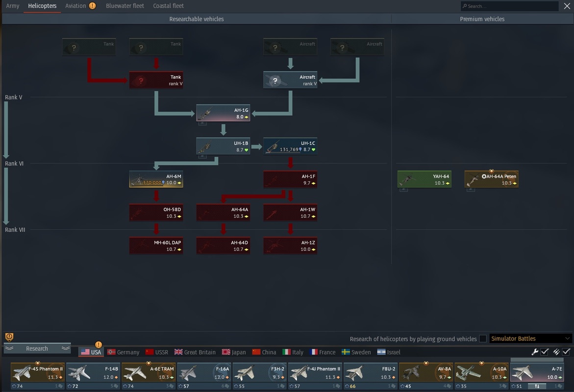Click the Research button

click(x=37, y=348)
